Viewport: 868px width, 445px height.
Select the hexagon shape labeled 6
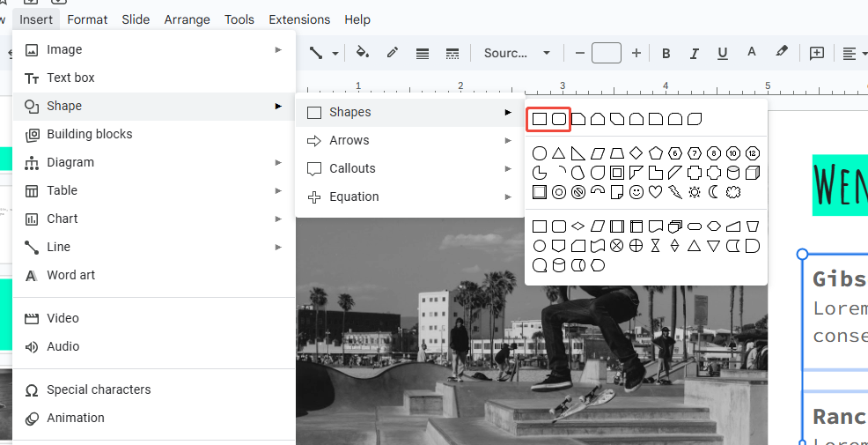coord(675,153)
